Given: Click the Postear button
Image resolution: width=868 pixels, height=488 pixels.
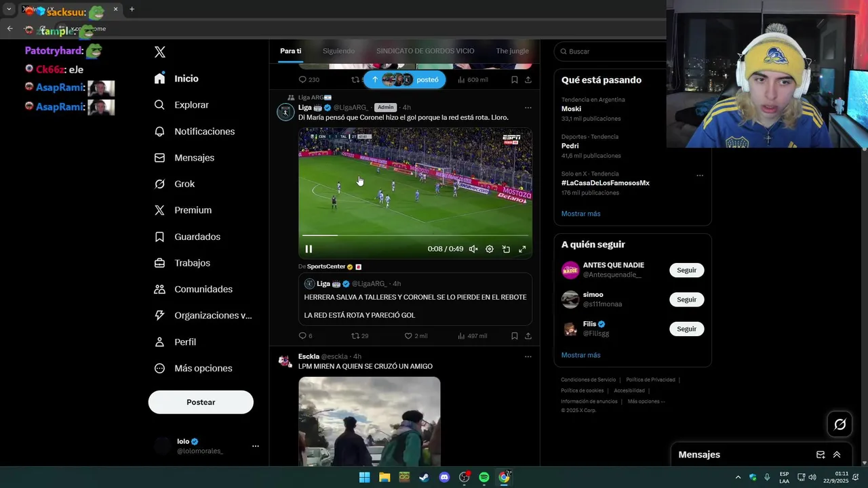Looking at the screenshot, I should [201, 402].
